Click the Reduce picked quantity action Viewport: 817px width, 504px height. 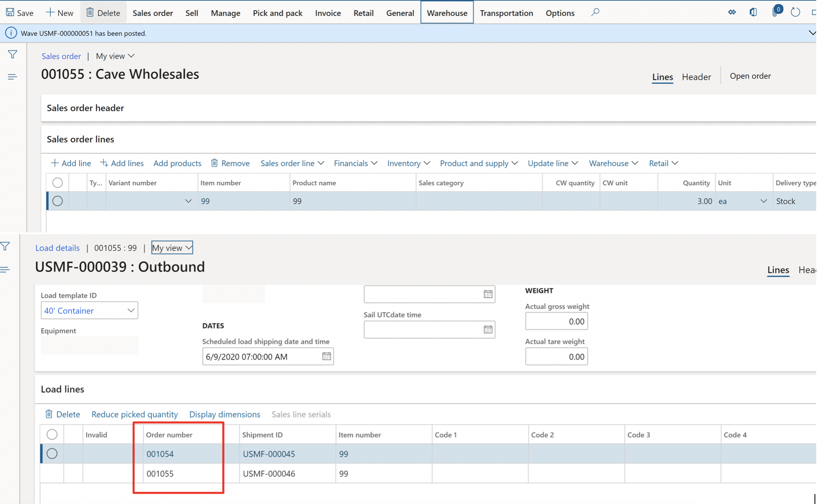click(135, 414)
